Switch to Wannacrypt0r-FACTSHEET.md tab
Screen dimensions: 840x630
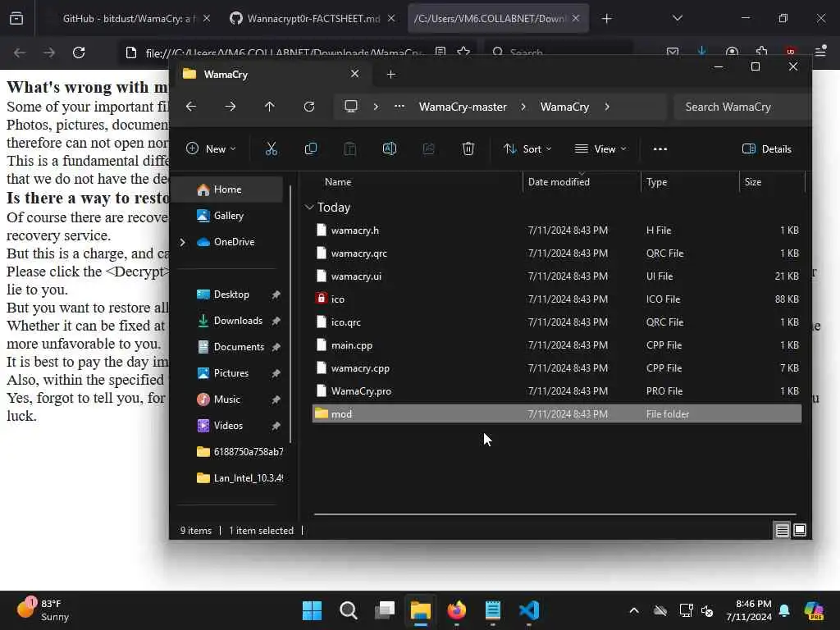pos(313,19)
